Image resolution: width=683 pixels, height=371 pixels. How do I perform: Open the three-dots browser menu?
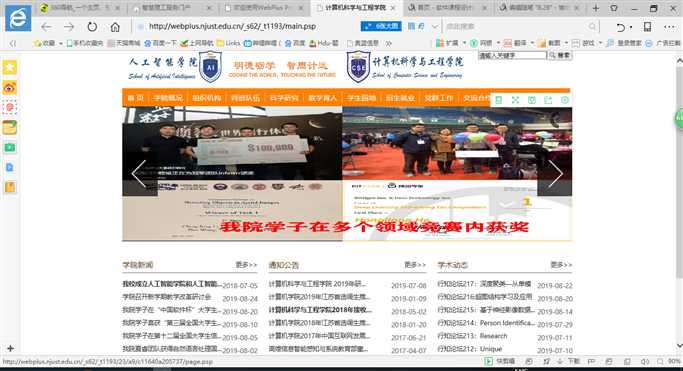[x=669, y=27]
